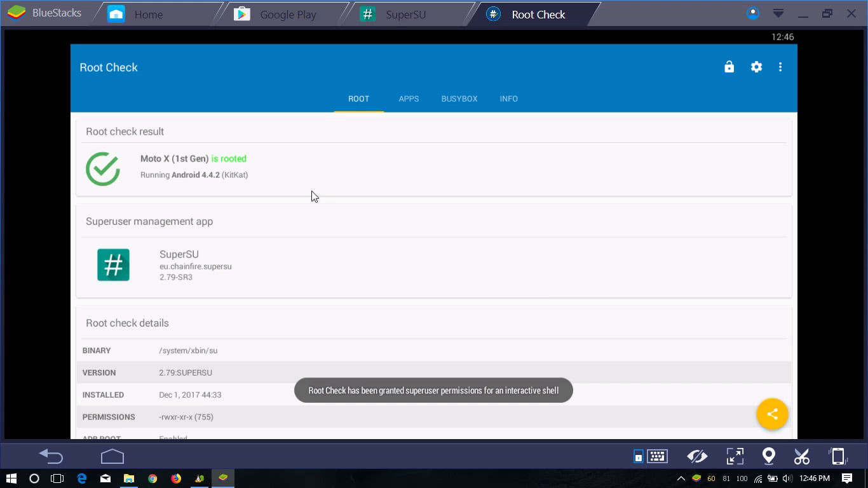Image resolution: width=868 pixels, height=488 pixels.
Task: Click the scissors screenshot tool
Action: click(802, 456)
